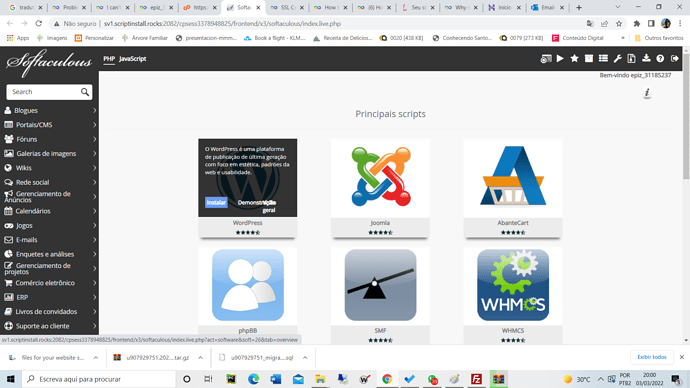This screenshot has width=690, height=388.
Task: Open the task list icon
Action: click(x=603, y=59)
